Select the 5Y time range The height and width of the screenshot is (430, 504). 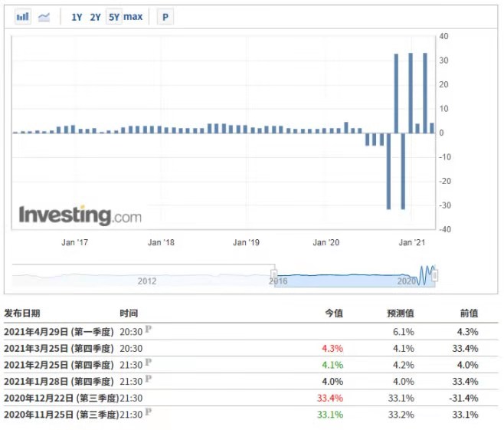click(x=114, y=17)
